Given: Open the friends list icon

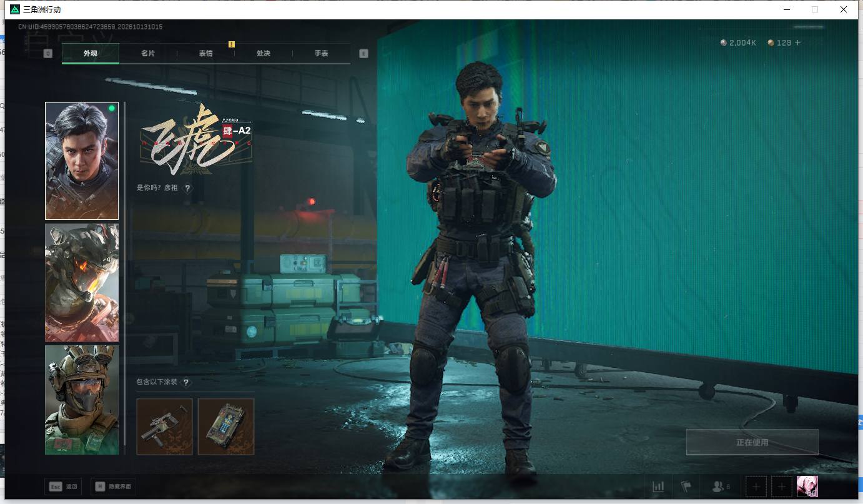Looking at the screenshot, I should coord(721,487).
